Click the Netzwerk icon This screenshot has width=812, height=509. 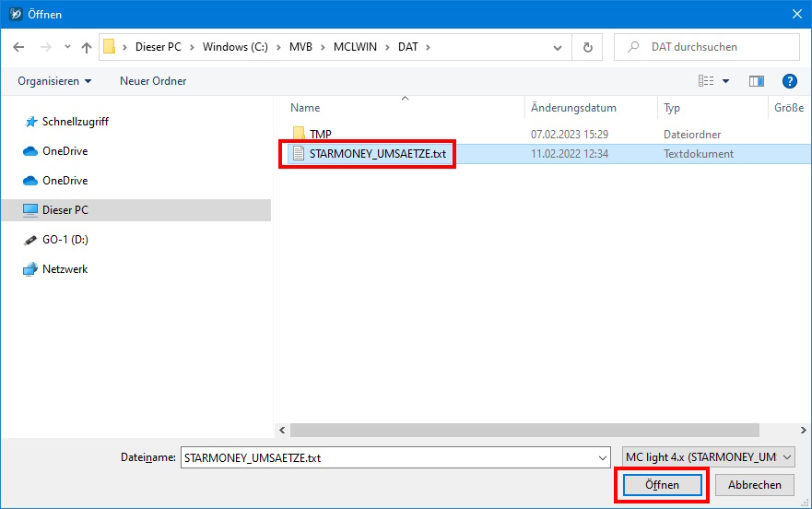click(x=30, y=269)
